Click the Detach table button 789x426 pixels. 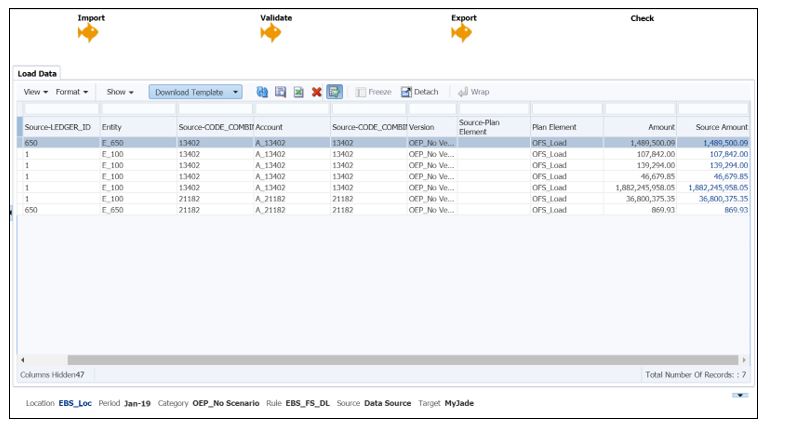[x=420, y=92]
